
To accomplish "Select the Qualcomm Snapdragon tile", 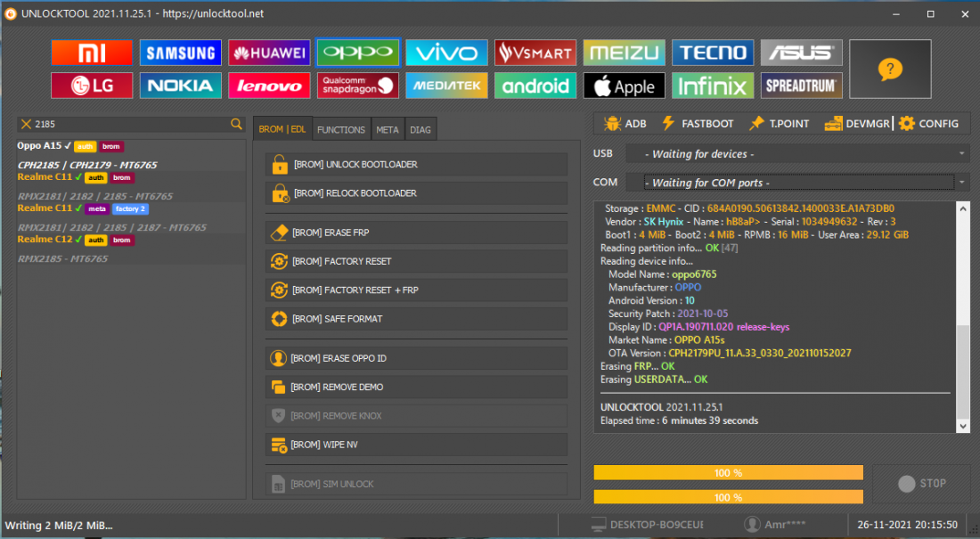I will tap(358, 86).
